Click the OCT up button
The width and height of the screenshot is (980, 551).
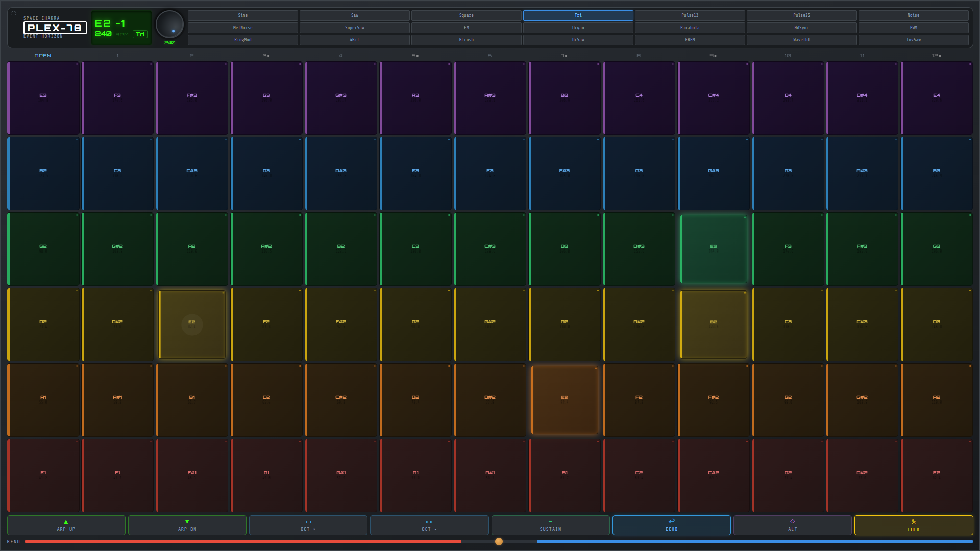pos(429,525)
